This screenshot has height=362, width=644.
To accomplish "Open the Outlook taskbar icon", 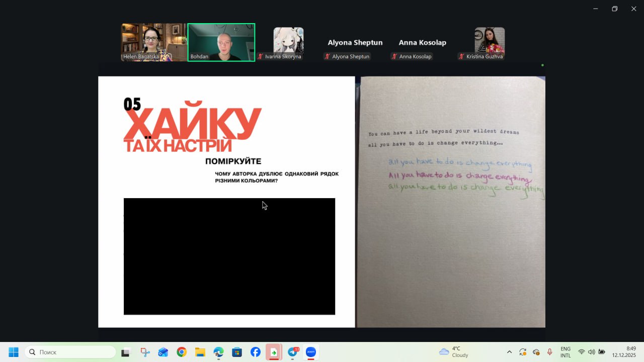I will click(163, 352).
